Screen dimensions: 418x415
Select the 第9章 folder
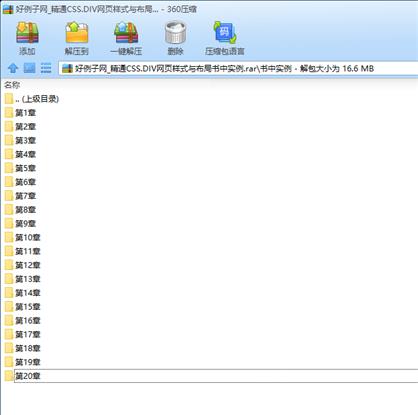pyautogui.click(x=20, y=223)
